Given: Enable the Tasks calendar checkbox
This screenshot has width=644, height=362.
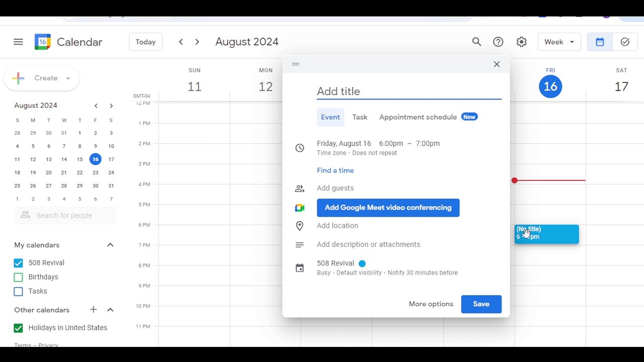Looking at the screenshot, I should [19, 291].
